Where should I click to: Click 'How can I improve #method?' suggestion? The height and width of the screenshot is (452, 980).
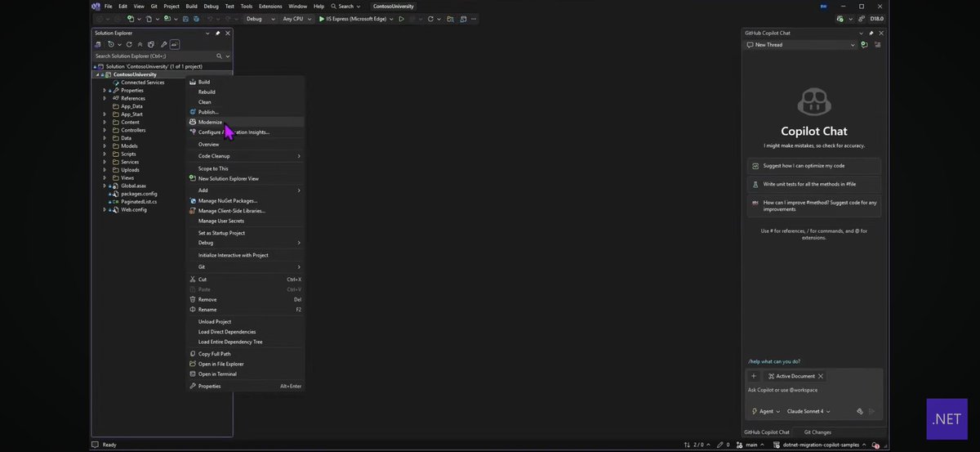(813, 205)
